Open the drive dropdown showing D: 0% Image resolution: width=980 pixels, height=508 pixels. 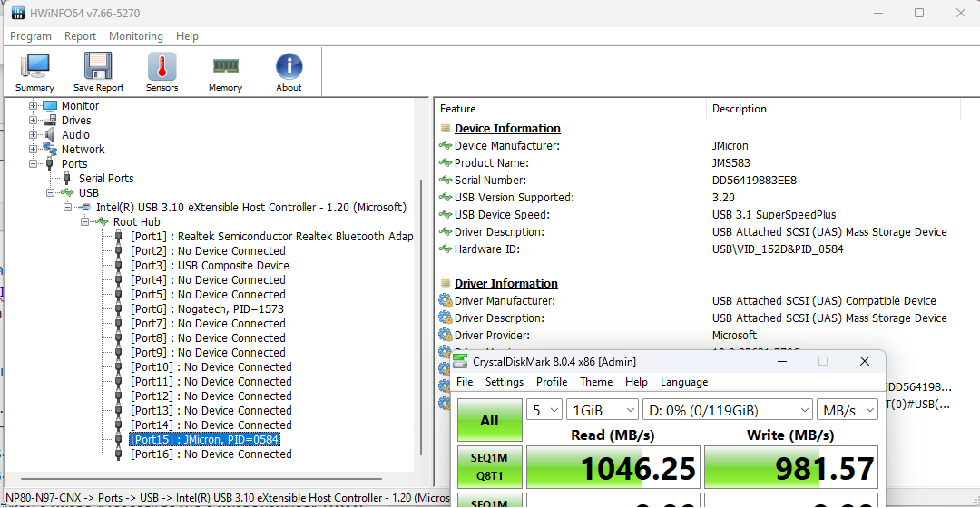pos(728,410)
